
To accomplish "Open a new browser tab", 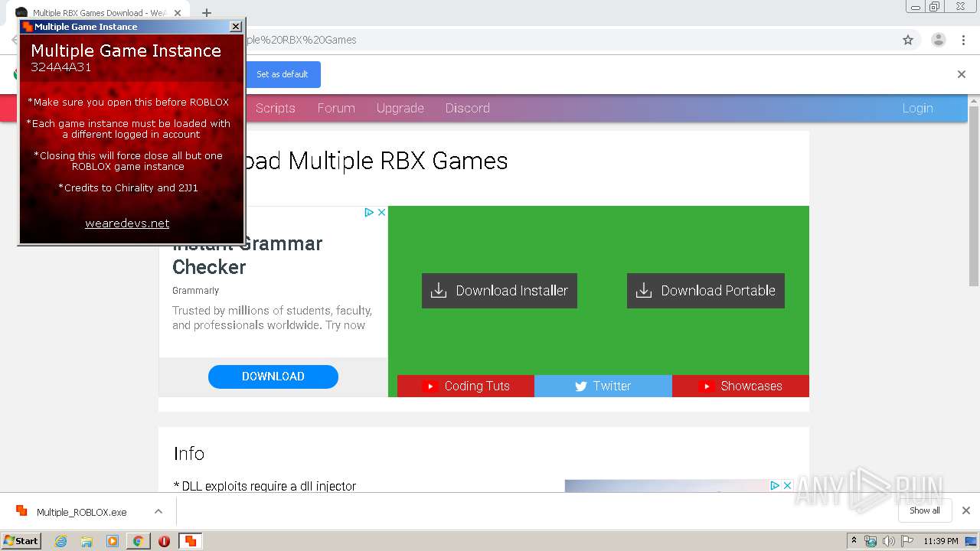I will [x=207, y=12].
